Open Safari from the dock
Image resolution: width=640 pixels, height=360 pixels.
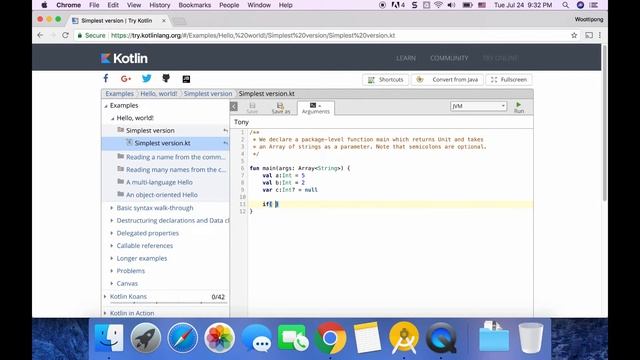point(182,338)
